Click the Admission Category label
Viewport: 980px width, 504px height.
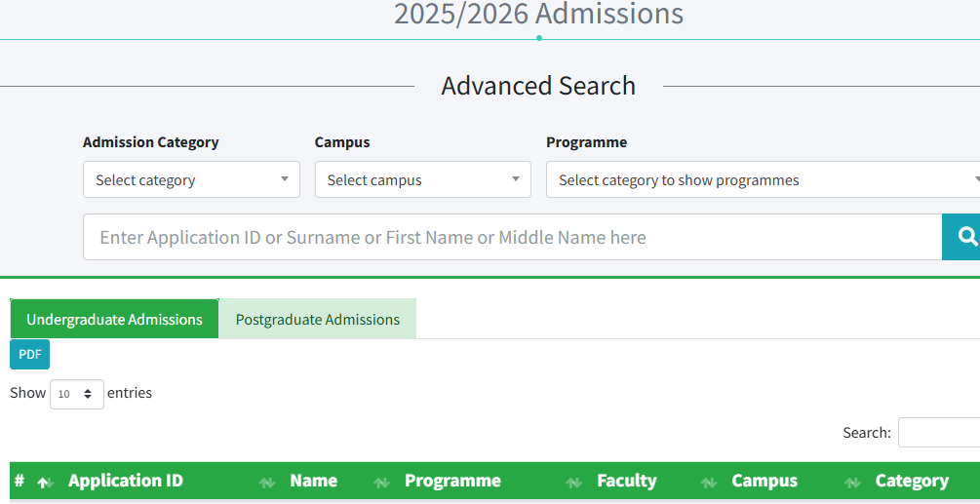coord(150,142)
